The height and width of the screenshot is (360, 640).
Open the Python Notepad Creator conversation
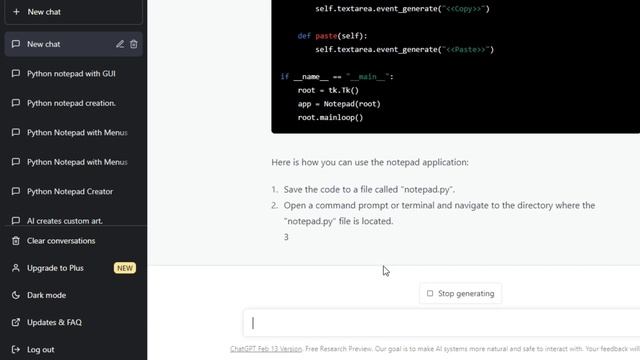click(x=73, y=191)
